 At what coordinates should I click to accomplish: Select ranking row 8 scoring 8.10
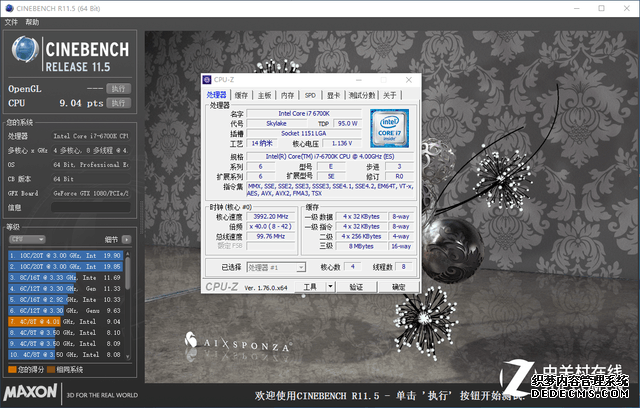(65, 333)
